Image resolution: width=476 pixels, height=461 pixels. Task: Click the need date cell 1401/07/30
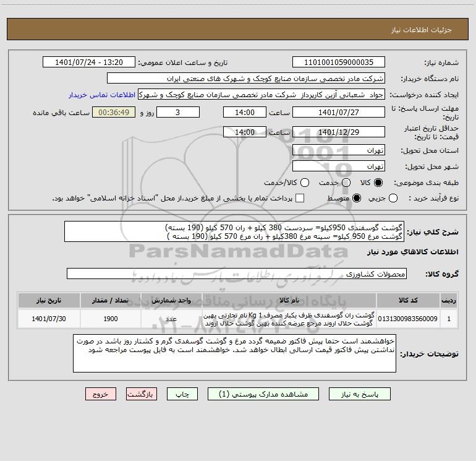(x=49, y=319)
